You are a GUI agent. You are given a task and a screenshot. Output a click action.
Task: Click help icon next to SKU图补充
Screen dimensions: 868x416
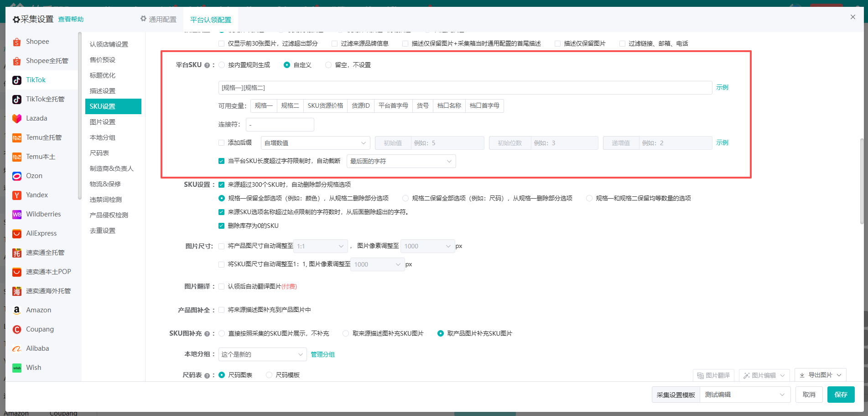click(207, 334)
